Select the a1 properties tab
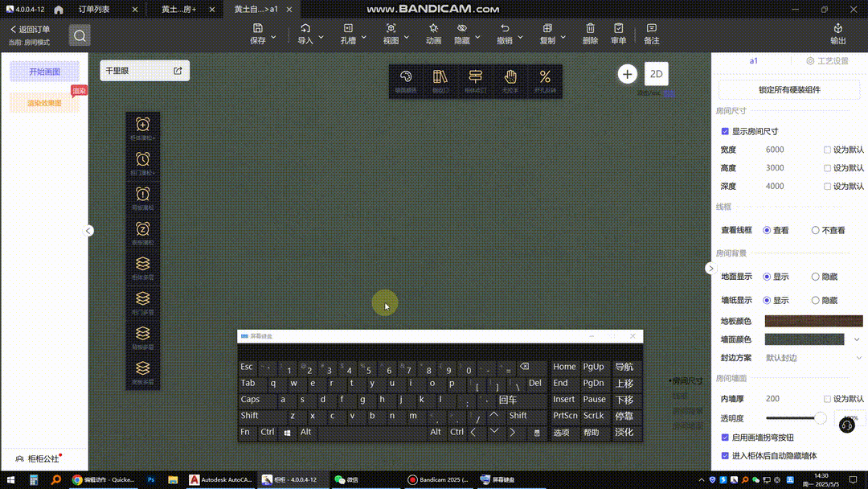 click(x=753, y=61)
